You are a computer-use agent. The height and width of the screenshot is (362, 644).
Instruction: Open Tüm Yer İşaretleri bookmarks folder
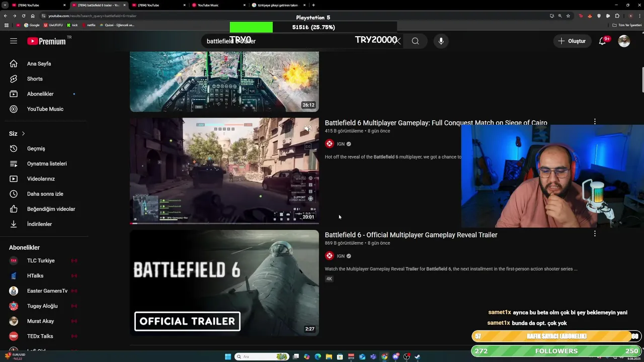(626, 25)
